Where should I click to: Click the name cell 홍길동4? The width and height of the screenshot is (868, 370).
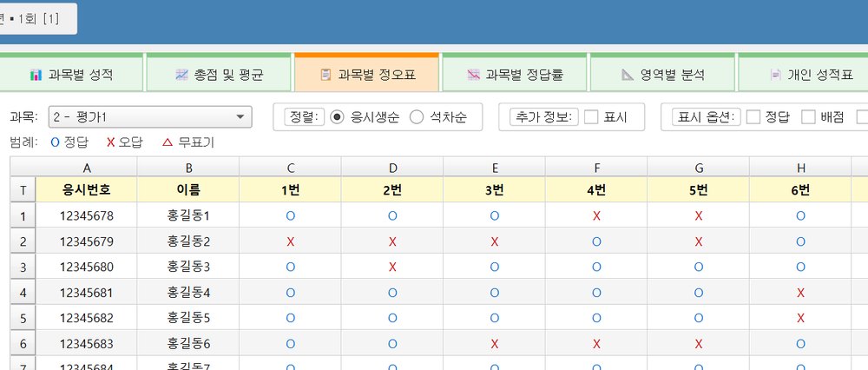pos(188,292)
